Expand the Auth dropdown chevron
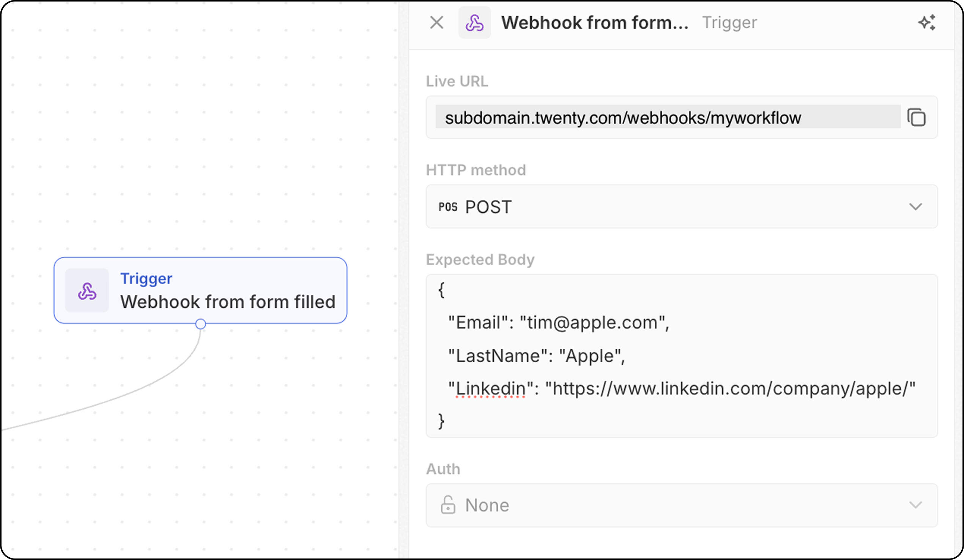 tap(915, 505)
